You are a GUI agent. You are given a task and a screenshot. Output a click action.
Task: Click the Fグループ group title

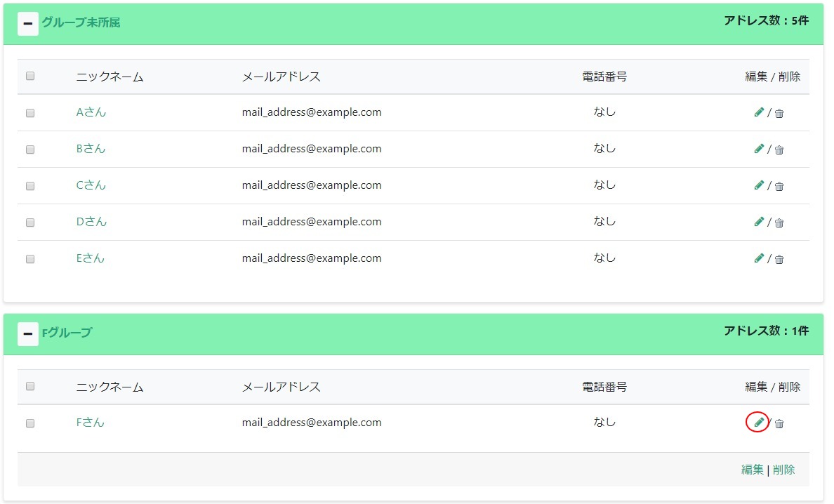coord(67,333)
